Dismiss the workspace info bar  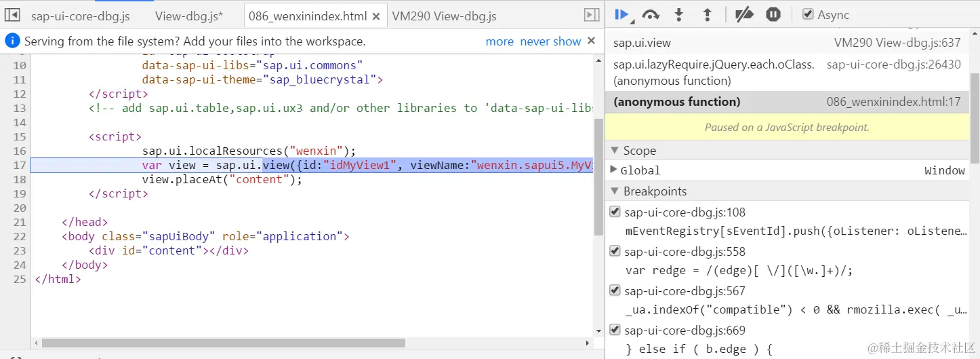click(x=591, y=41)
